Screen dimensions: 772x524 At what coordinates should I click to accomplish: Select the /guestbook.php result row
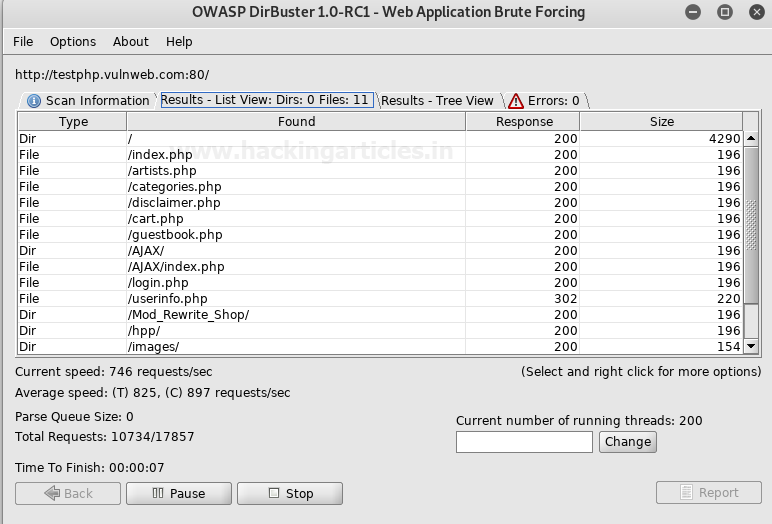click(x=380, y=234)
